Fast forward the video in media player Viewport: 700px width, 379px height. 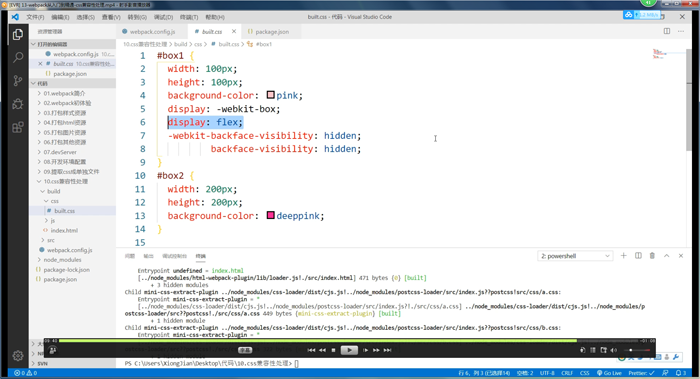click(376, 350)
